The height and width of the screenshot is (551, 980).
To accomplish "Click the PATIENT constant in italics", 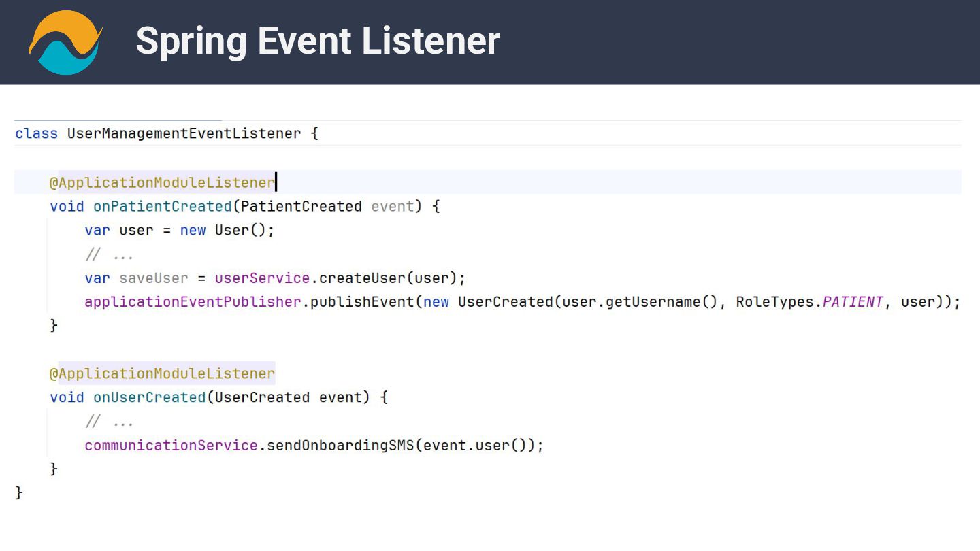I will point(853,301).
